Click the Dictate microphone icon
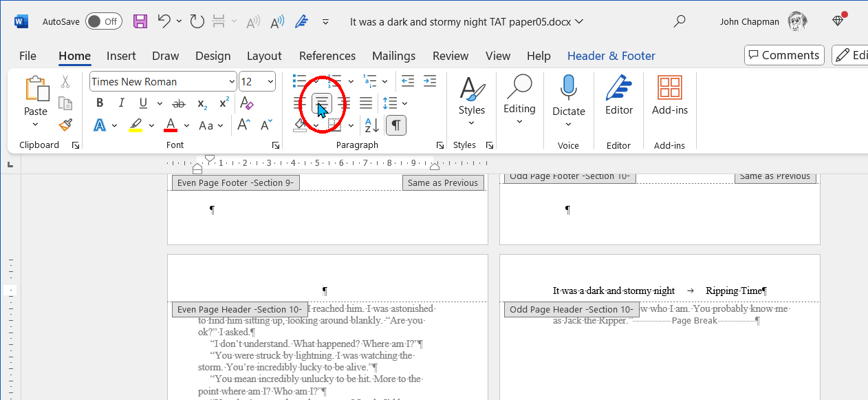The height and width of the screenshot is (400, 868). [x=568, y=89]
